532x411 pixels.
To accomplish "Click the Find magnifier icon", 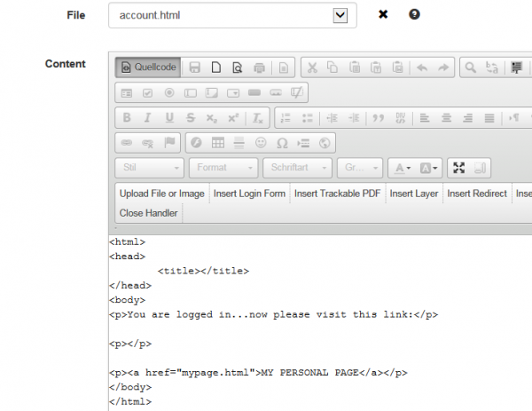I will pos(470,67).
